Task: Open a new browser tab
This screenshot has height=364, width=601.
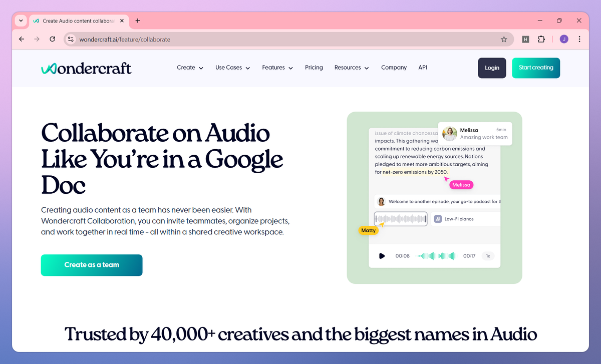Action: 138,21
